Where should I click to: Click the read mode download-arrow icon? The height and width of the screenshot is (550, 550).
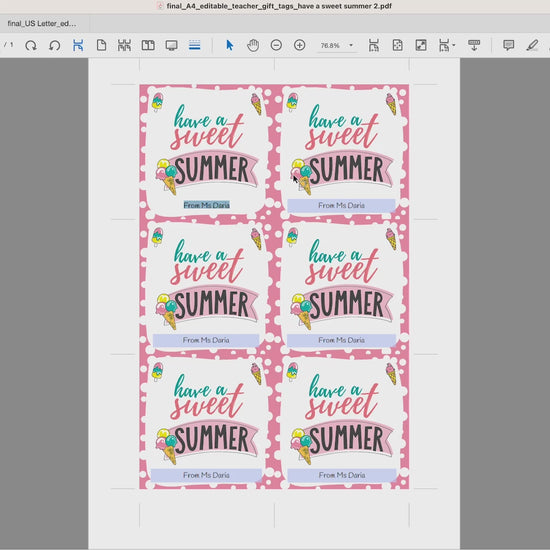pyautogui.click(x=474, y=45)
